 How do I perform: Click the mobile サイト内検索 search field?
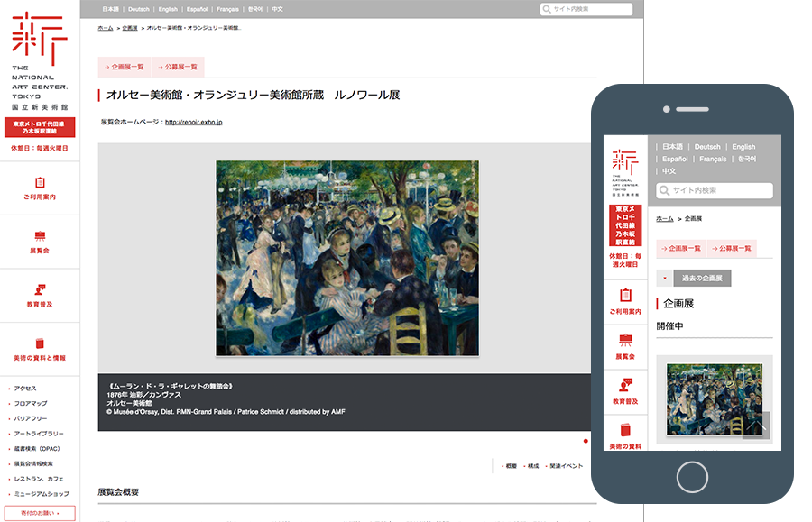(x=715, y=190)
